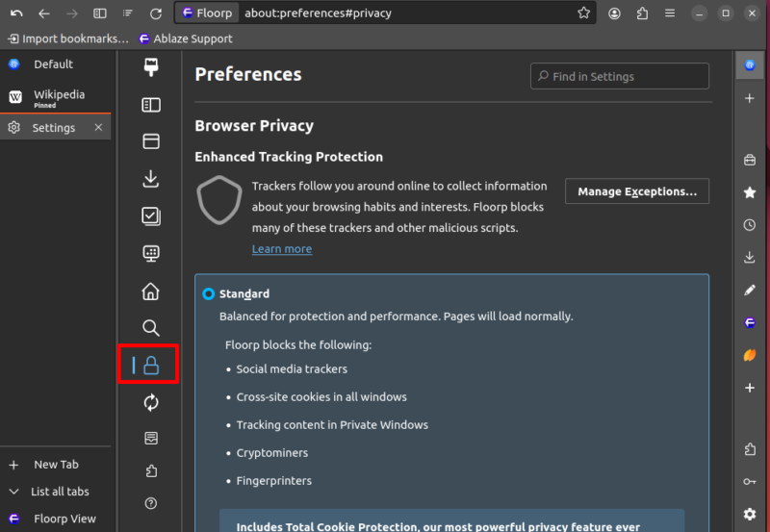This screenshot has height=532, width=770.
Task: Open the account icon in the toolbar
Action: tap(614, 13)
